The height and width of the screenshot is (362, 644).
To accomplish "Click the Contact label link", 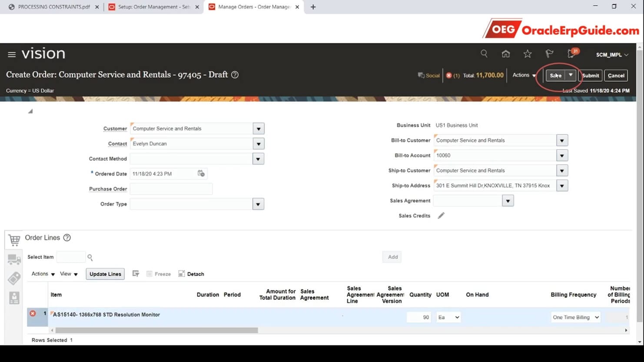I will (117, 144).
